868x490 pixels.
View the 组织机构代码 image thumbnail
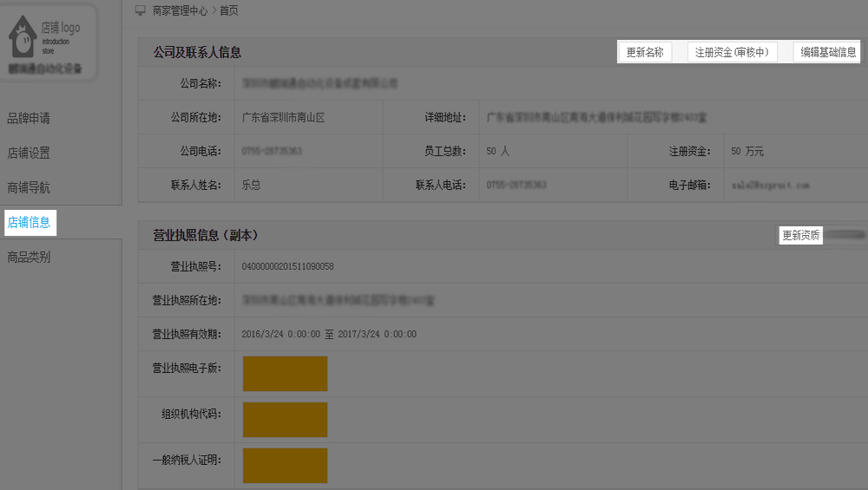pos(285,419)
